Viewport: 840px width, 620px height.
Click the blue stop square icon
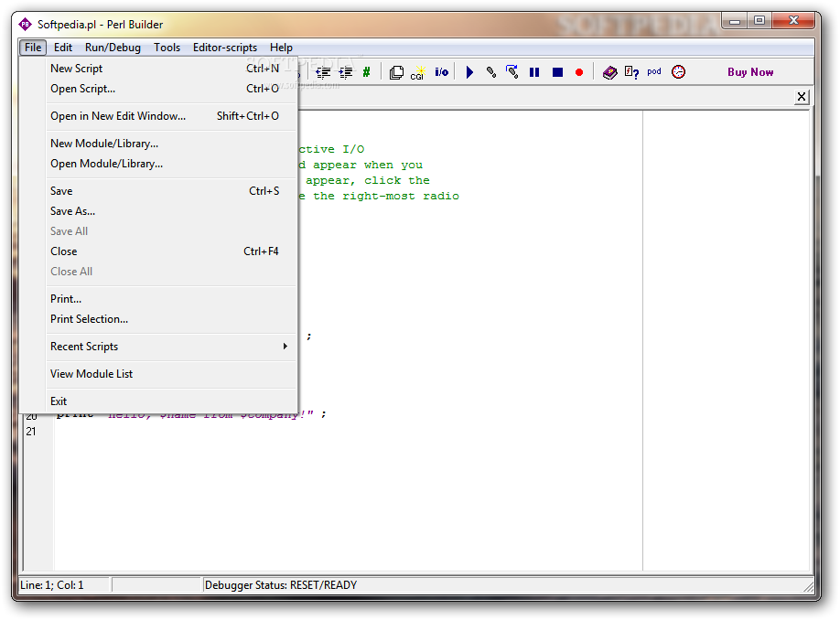tap(557, 71)
